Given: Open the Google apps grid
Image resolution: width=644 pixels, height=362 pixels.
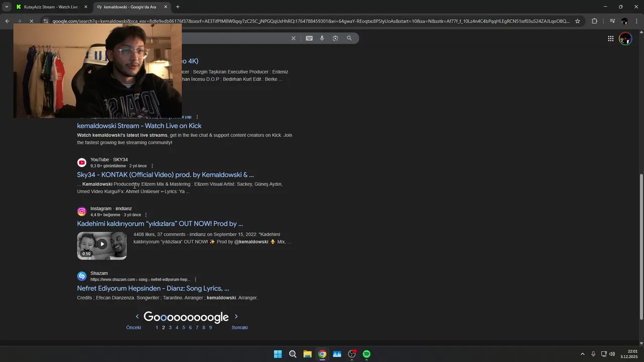Looking at the screenshot, I should pyautogui.click(x=610, y=39).
